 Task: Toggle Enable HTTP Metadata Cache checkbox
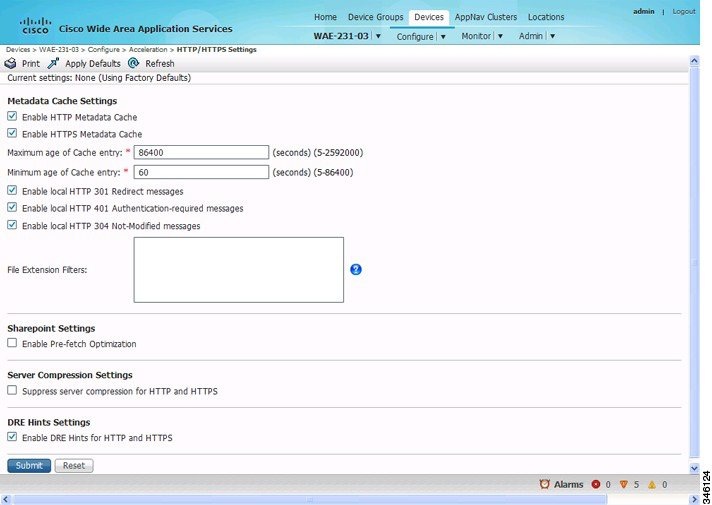click(12, 116)
